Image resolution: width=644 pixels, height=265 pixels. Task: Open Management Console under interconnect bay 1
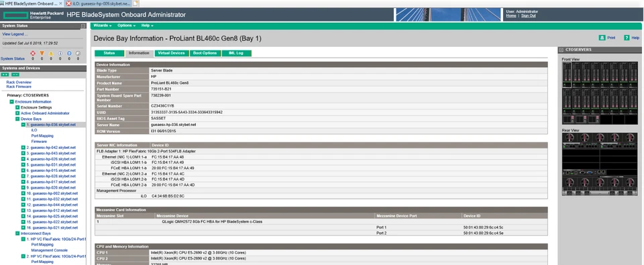click(49, 250)
